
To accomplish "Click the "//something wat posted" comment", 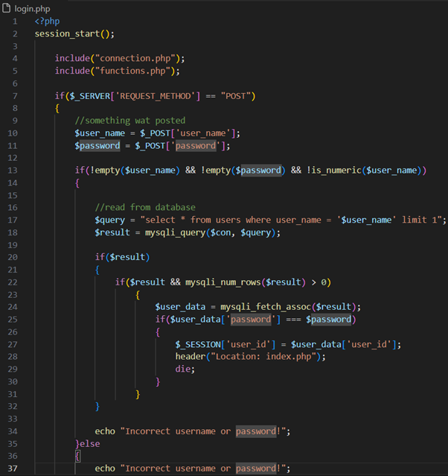I will tap(130, 121).
